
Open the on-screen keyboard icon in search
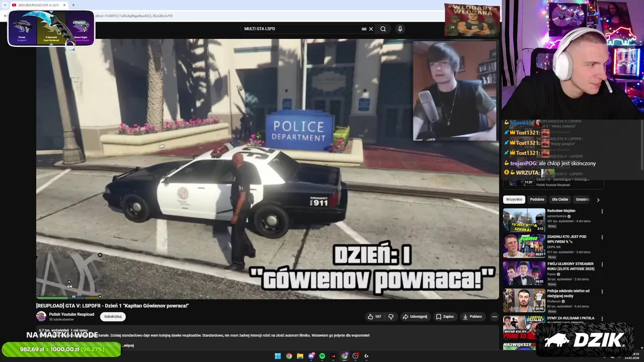coord(364,29)
